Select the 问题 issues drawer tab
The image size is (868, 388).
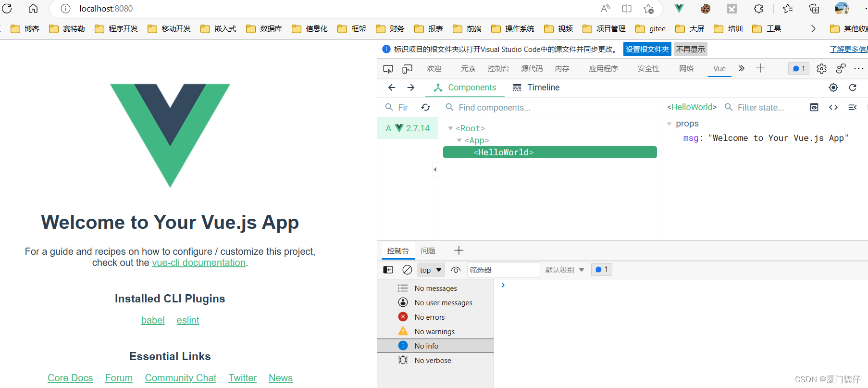click(x=428, y=251)
